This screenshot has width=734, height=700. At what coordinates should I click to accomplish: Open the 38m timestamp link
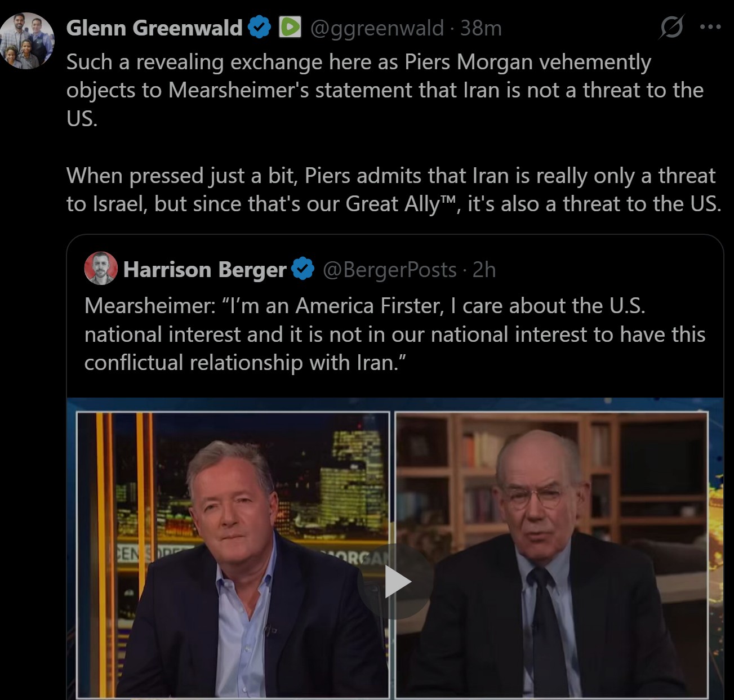click(481, 28)
